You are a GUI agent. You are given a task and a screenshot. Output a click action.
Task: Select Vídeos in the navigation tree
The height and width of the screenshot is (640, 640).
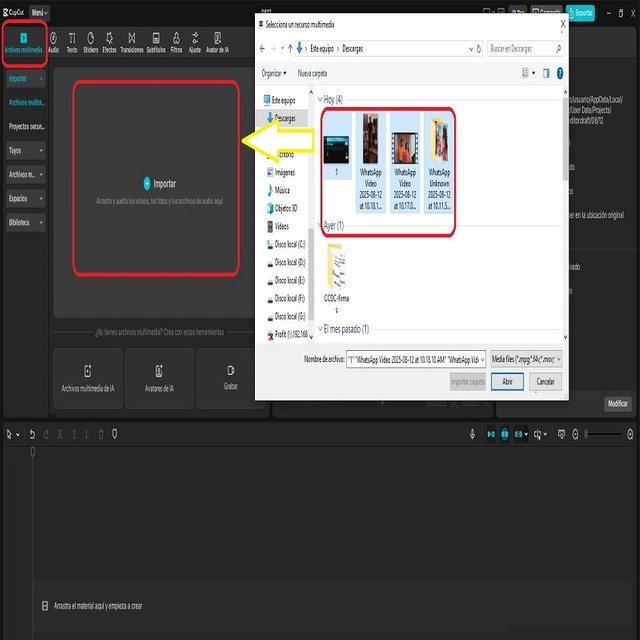(278, 226)
